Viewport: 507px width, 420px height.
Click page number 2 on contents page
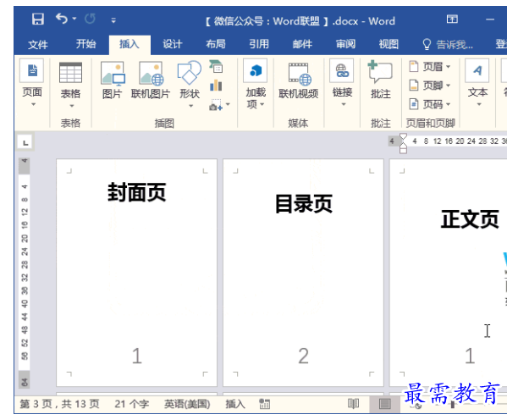click(x=303, y=356)
